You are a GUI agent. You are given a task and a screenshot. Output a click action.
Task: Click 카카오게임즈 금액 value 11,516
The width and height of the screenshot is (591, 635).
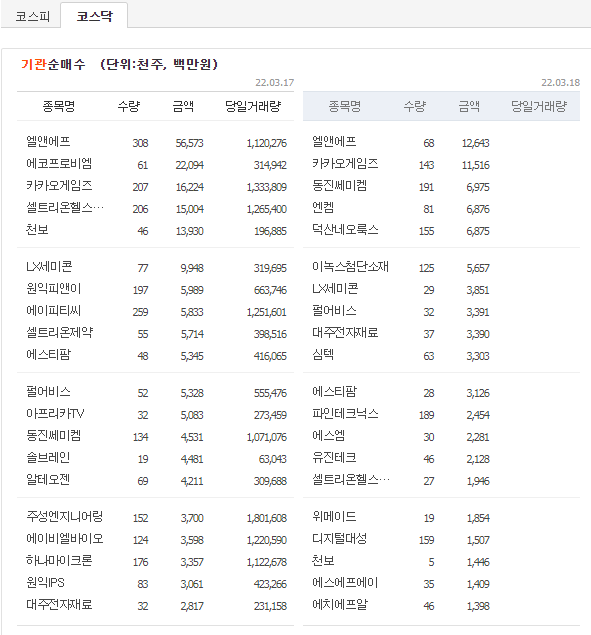(476, 165)
